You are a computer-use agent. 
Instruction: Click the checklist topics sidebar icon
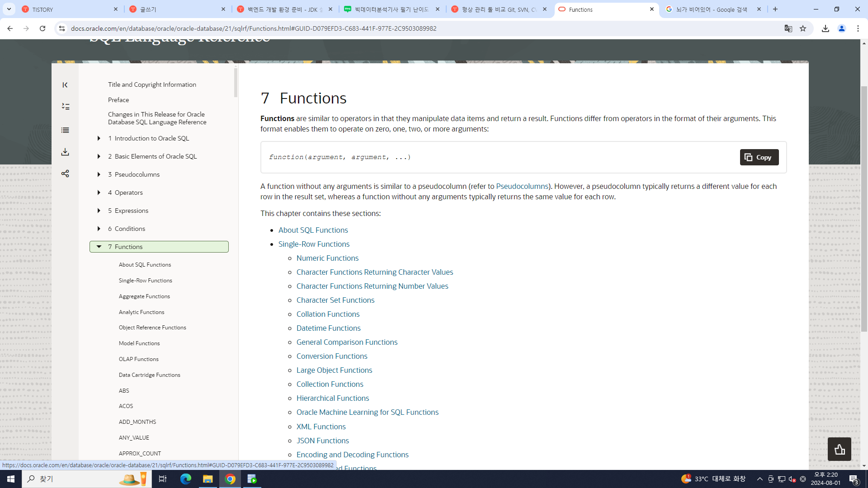[65, 107]
